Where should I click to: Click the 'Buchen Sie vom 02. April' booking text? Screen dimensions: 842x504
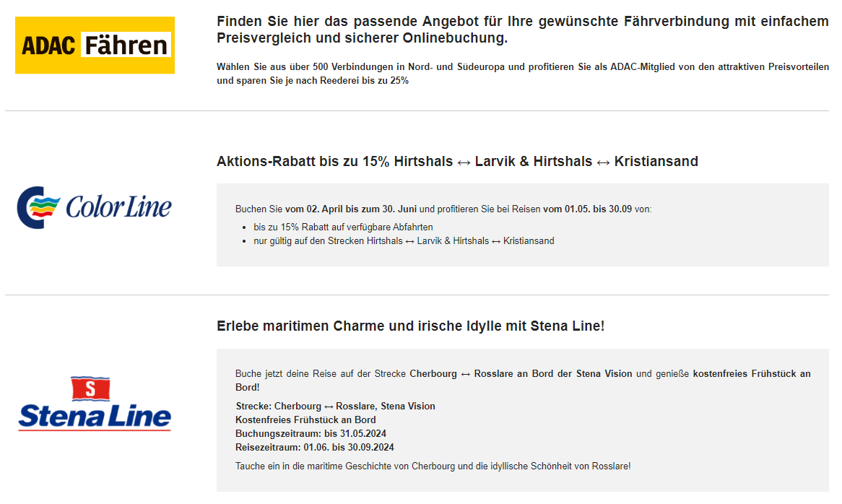click(x=443, y=209)
